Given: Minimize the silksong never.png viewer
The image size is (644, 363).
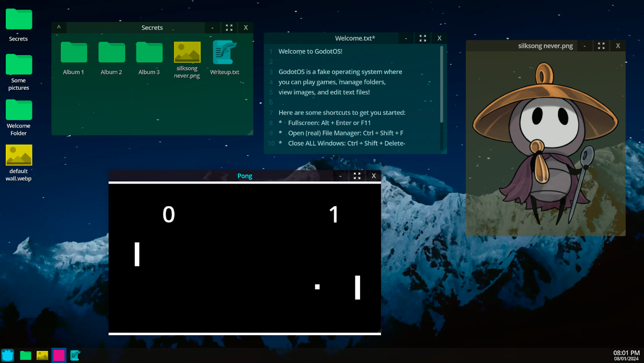Looking at the screenshot, I should coord(584,46).
